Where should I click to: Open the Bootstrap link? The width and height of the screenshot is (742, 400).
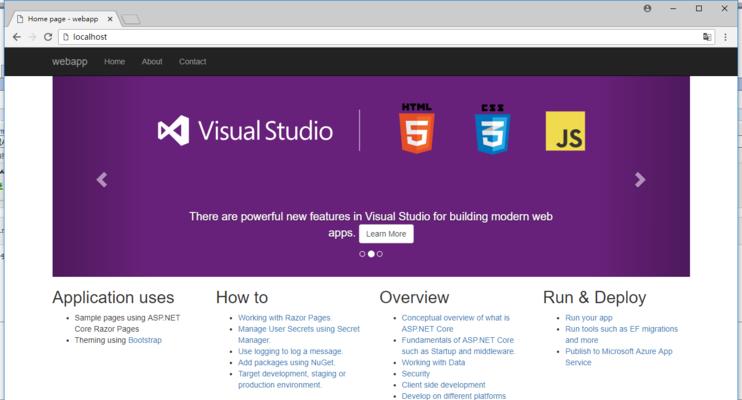pyautogui.click(x=145, y=340)
